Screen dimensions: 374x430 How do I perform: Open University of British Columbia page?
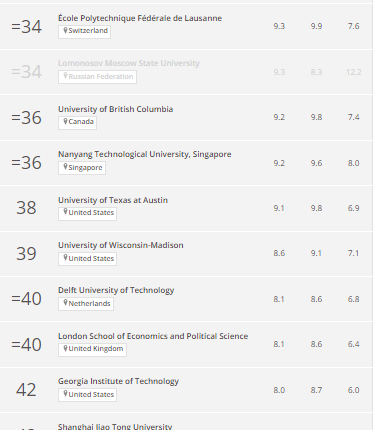[115, 109]
